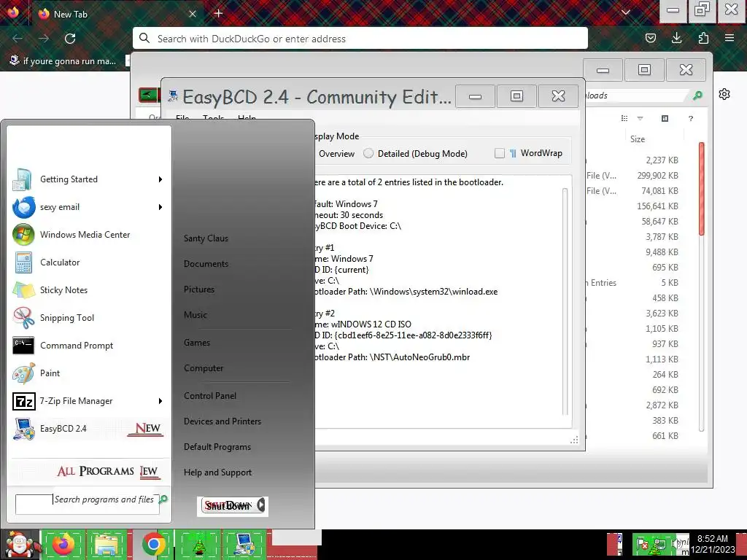The height and width of the screenshot is (560, 747).
Task: Click the Shut Down button
Action: pyautogui.click(x=228, y=506)
